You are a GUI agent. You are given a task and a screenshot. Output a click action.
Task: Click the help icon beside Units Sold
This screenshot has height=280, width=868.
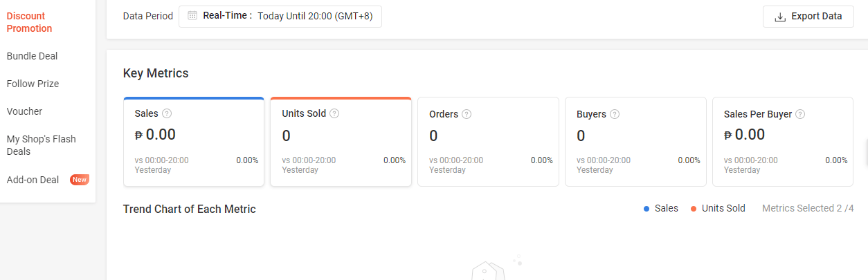334,113
